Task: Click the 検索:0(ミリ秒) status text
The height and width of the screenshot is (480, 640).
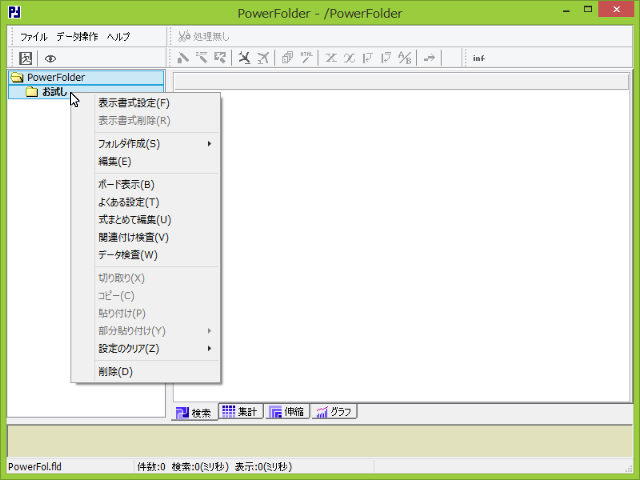Action: point(200,467)
